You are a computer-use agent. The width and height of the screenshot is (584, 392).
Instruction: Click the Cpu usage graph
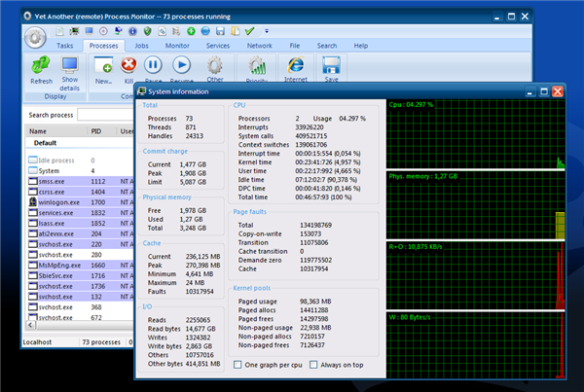[x=476, y=134]
